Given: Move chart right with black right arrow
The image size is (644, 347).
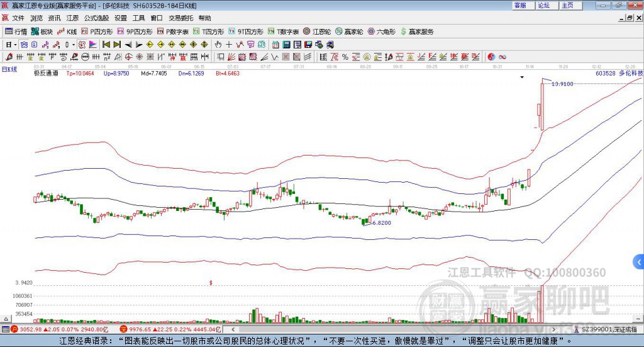Looking at the screenshot, I should pyautogui.click(x=139, y=45).
